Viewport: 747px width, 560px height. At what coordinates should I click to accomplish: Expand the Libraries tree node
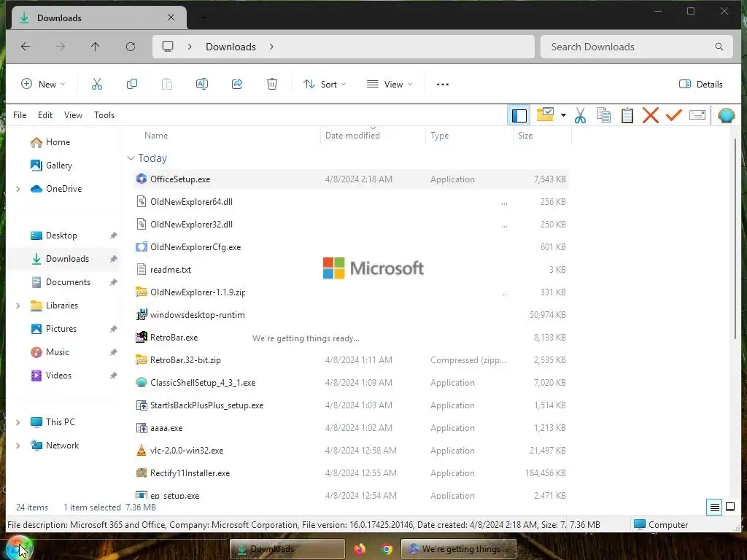[x=18, y=306]
